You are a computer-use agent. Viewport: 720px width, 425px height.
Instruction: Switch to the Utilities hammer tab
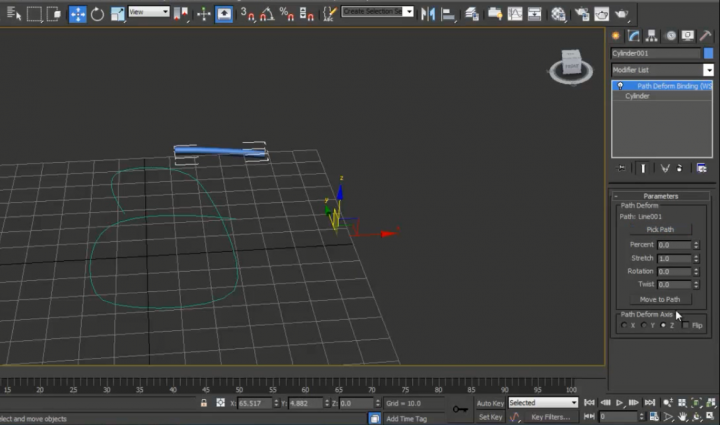click(706, 36)
